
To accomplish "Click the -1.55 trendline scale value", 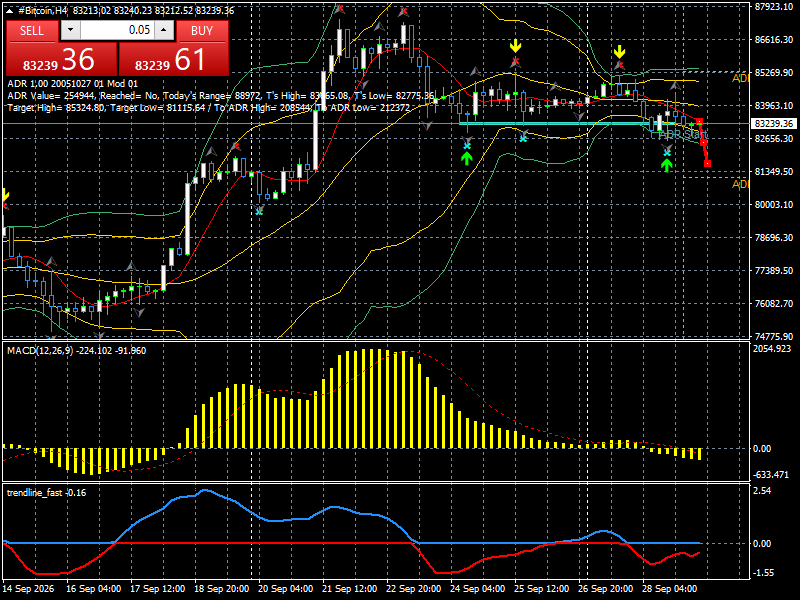I will click(763, 573).
